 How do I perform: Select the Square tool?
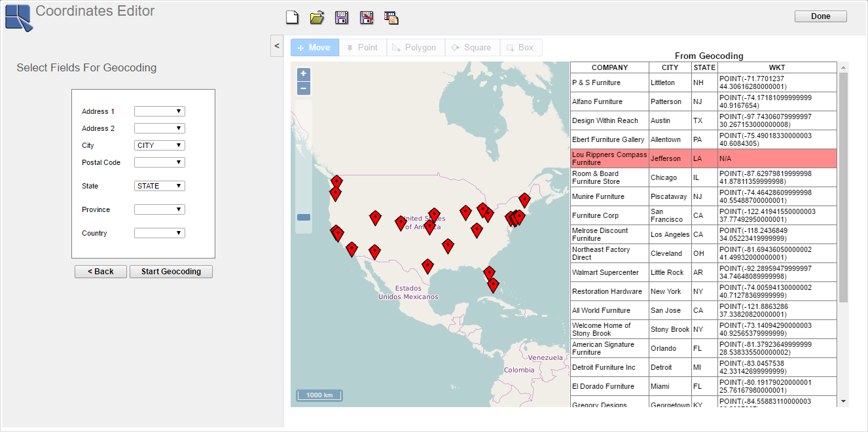point(472,48)
